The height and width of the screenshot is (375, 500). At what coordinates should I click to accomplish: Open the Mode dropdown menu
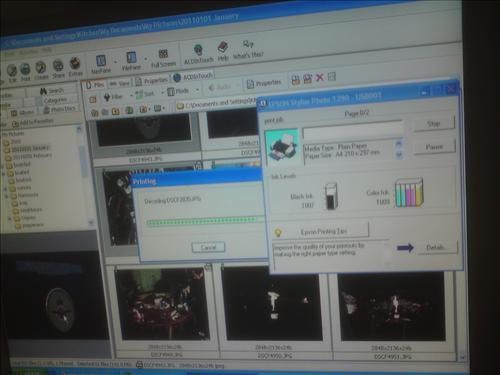point(179,91)
